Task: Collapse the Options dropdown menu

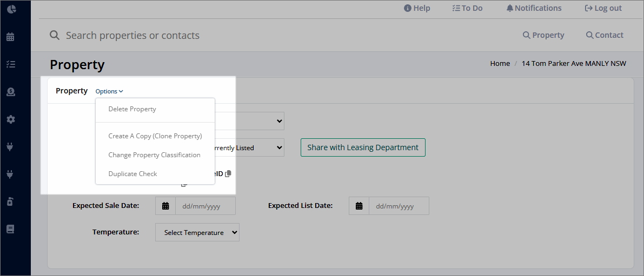Action: pyautogui.click(x=109, y=91)
